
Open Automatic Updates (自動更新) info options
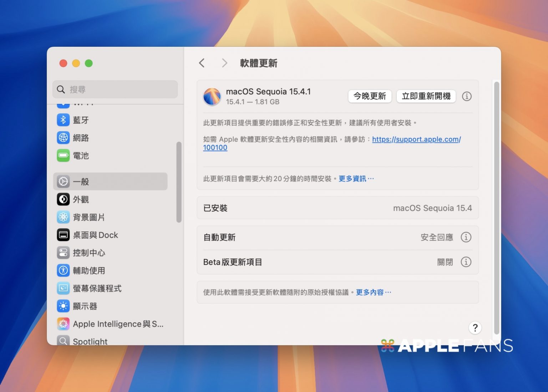tap(466, 237)
